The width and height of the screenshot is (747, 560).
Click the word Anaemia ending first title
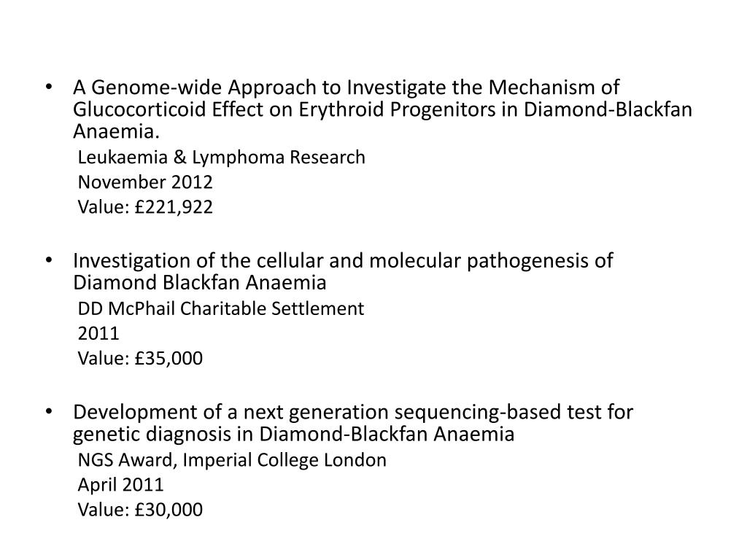click(x=116, y=131)
